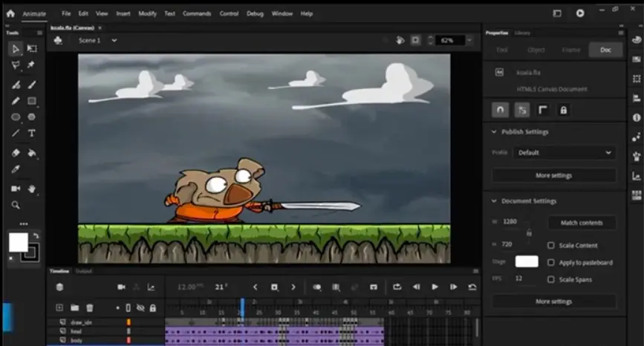Select the Paint Bucket tool
Image resolution: width=644 pixels, height=346 pixels.
(32, 153)
